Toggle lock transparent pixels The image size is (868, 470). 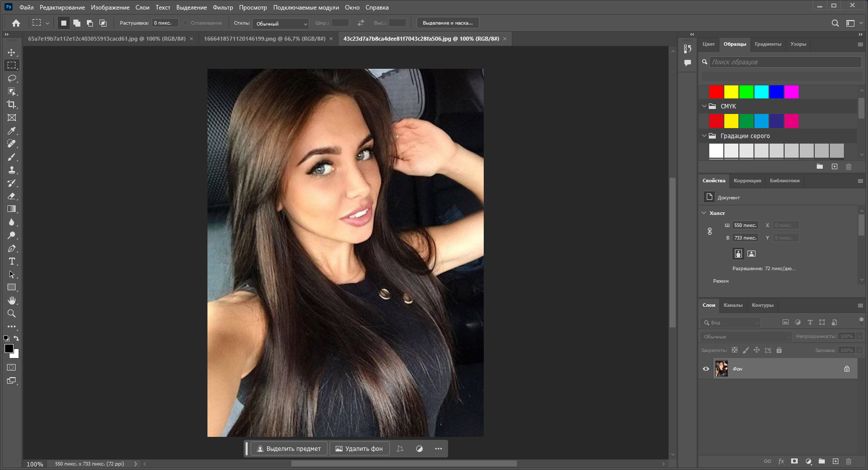pos(734,350)
